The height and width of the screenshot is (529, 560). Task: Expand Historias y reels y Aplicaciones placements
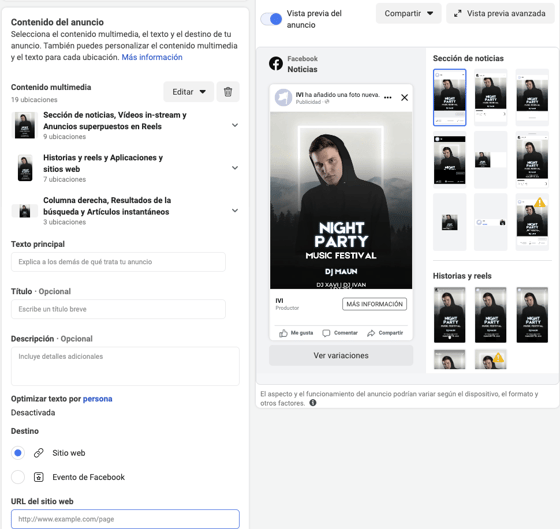pos(235,168)
